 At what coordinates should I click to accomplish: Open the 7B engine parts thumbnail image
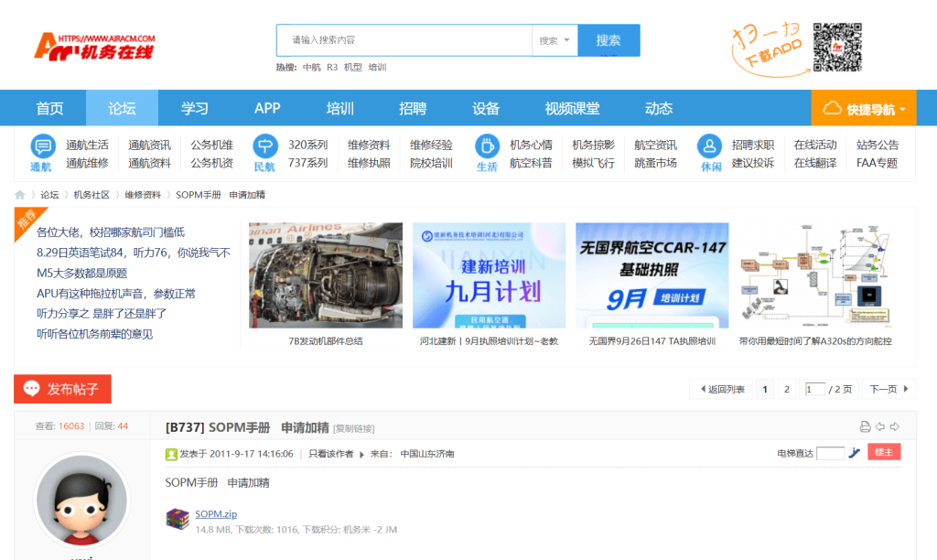[x=326, y=275]
